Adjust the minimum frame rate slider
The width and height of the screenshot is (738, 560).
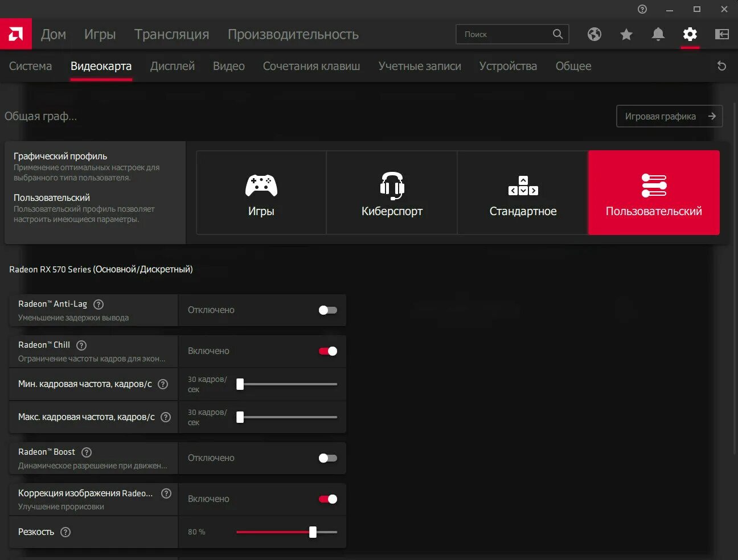287,384
